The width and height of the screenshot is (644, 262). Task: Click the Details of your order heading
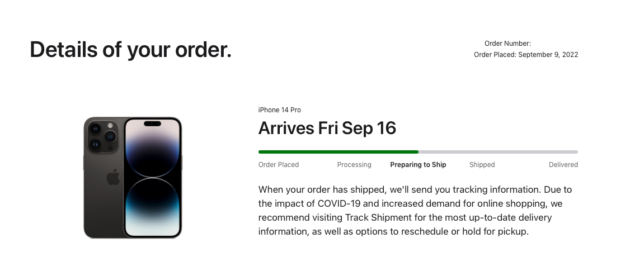pos(130,50)
